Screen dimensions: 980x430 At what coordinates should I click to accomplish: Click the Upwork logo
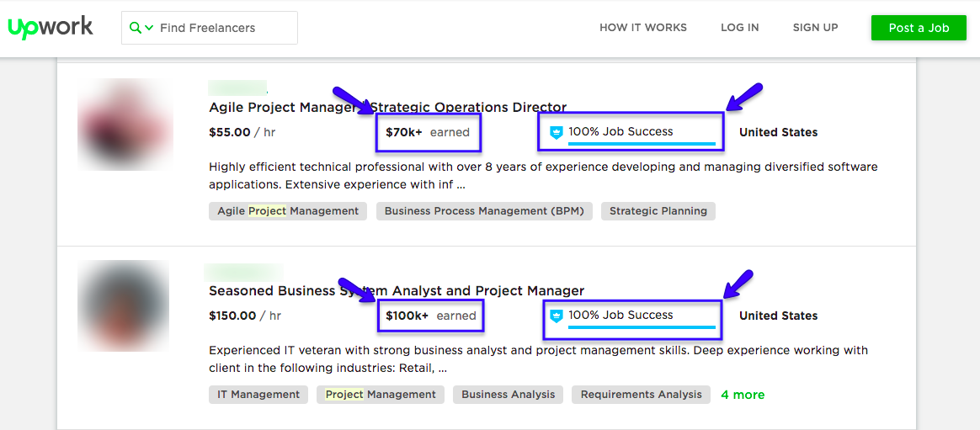pos(51,28)
